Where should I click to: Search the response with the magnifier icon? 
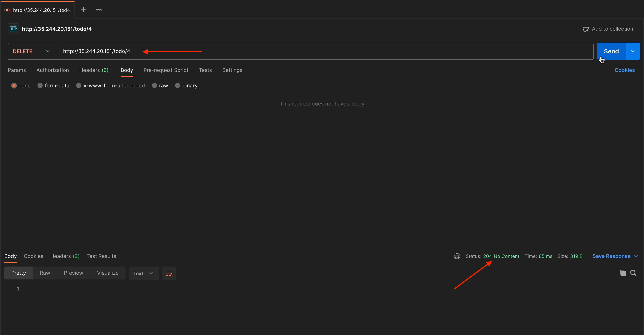point(633,273)
